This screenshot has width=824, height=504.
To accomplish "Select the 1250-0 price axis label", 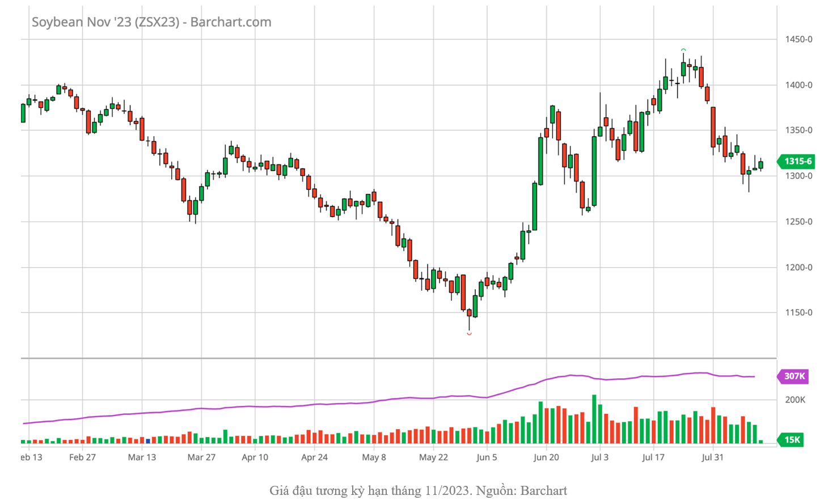I will 798,222.
